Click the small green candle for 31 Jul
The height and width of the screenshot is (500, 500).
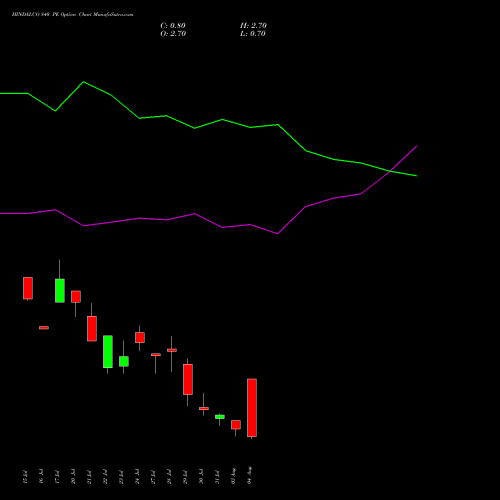pyautogui.click(x=220, y=417)
